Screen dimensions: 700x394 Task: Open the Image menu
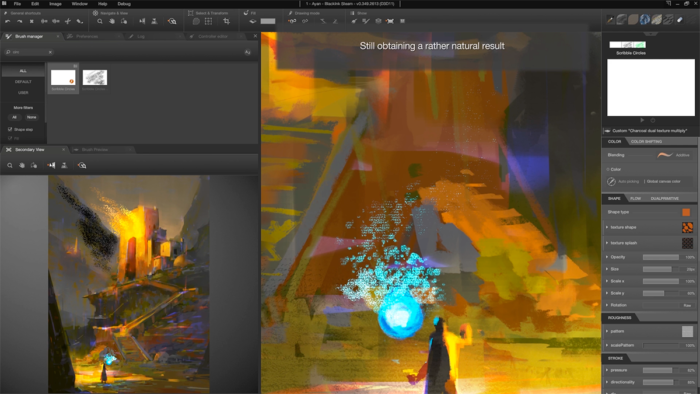(55, 4)
